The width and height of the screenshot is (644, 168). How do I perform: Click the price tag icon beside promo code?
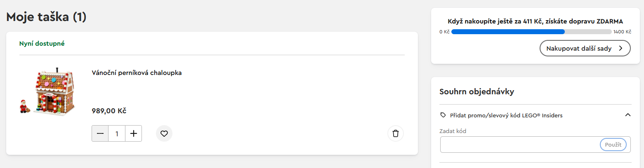click(443, 115)
